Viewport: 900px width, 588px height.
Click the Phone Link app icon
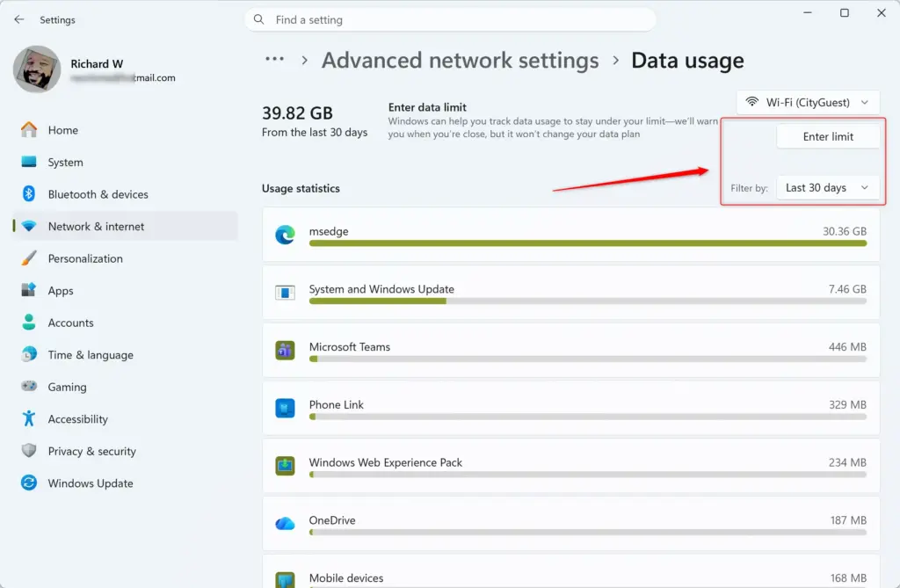[286, 409]
